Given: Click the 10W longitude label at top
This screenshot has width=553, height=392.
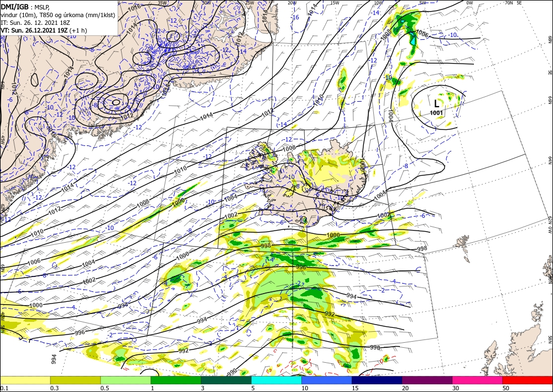Looking at the screenshot, I should 378,3.
